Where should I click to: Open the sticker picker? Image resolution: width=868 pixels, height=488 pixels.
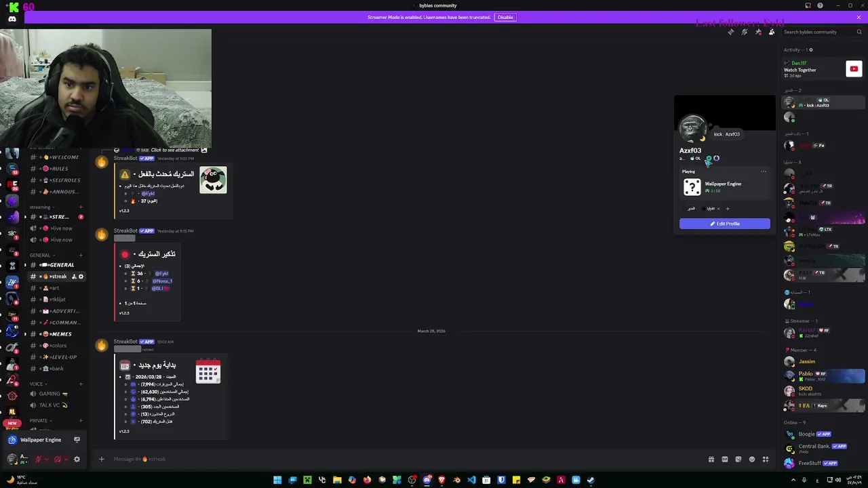coord(738,459)
